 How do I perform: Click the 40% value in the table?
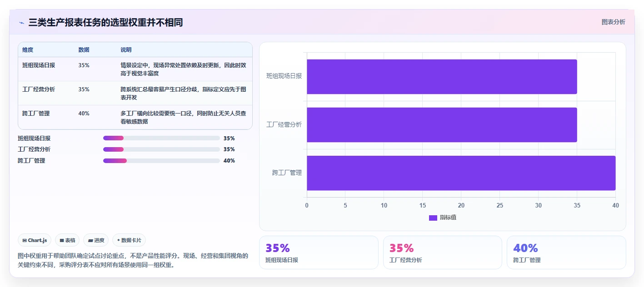[84, 113]
